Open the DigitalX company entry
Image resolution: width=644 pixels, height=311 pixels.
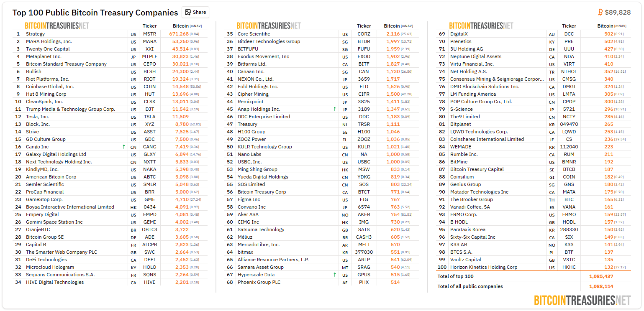459,34
